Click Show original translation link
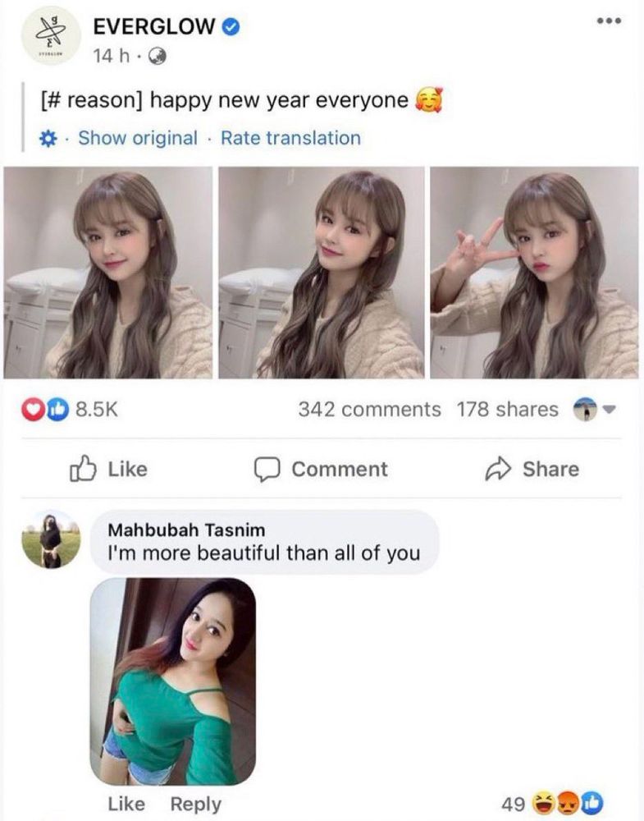Viewport: 644px width, 821px height. click(138, 138)
